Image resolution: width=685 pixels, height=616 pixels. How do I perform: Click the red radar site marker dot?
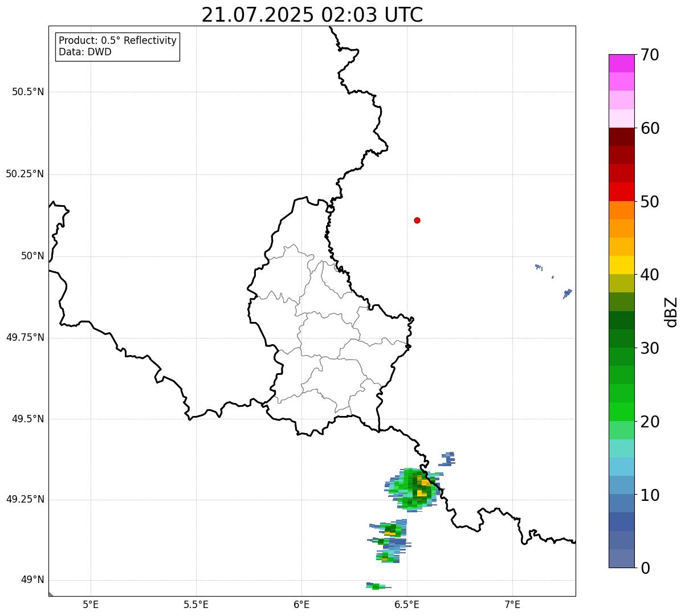[x=417, y=220]
